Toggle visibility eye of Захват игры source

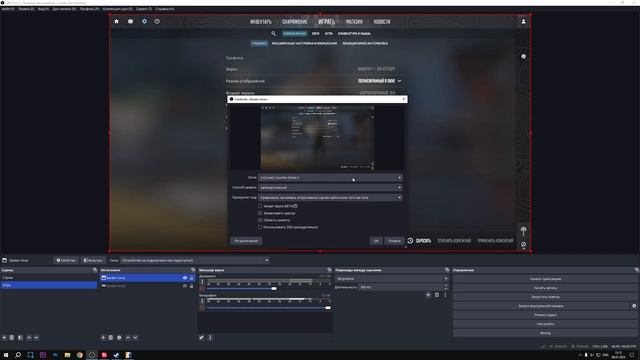185,286
